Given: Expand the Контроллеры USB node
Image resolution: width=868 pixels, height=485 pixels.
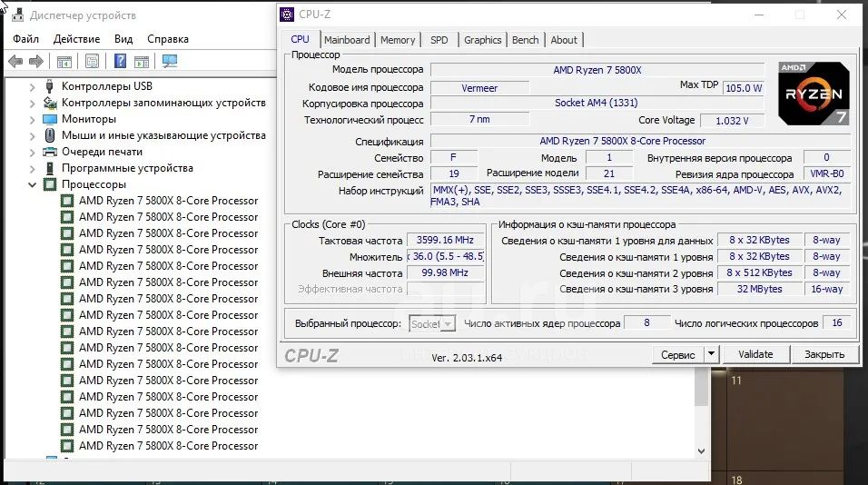Looking at the screenshot, I should (32, 87).
